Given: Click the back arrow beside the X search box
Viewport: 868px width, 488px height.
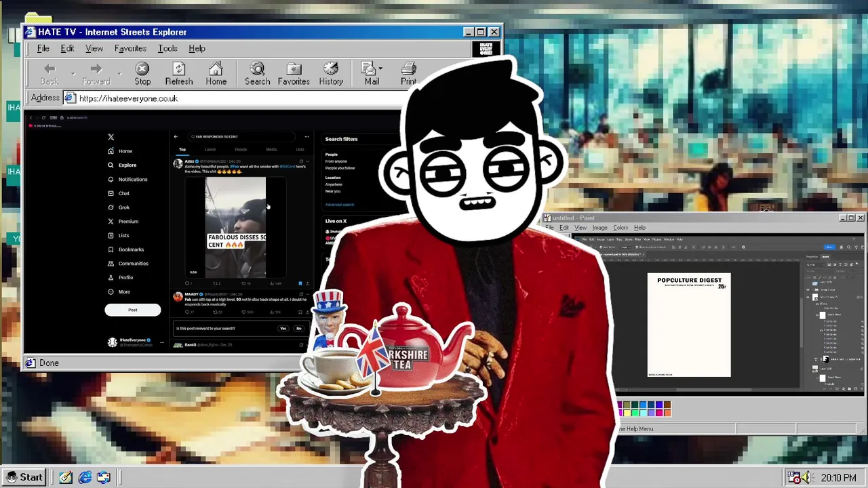Looking at the screenshot, I should 176,136.
